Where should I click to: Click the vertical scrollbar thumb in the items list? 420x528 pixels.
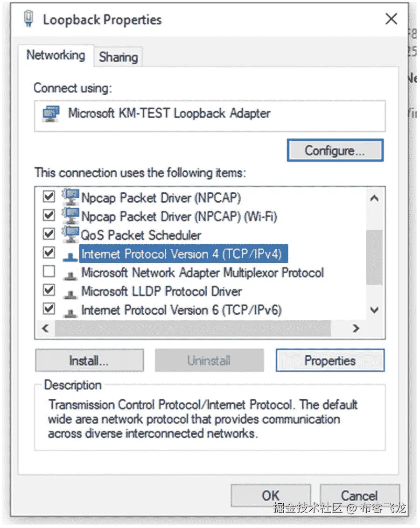click(x=374, y=257)
